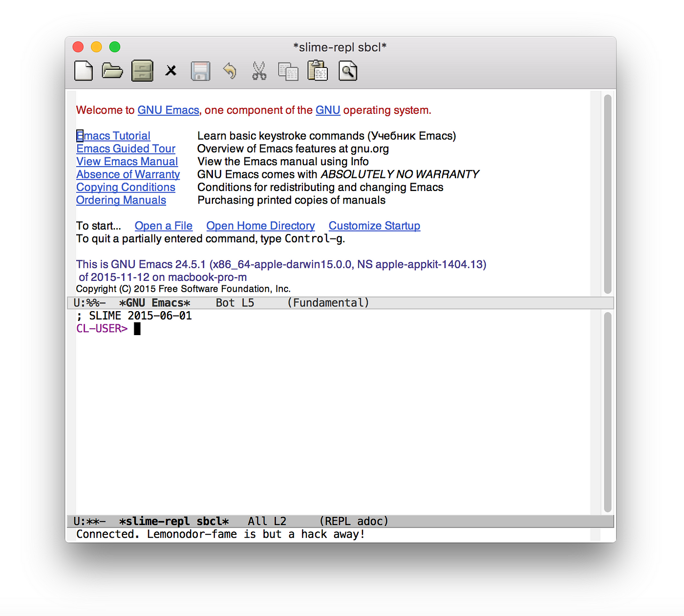Viewport: 684px width, 616px height.
Task: Follow the GNU operating system link
Action: (328, 110)
